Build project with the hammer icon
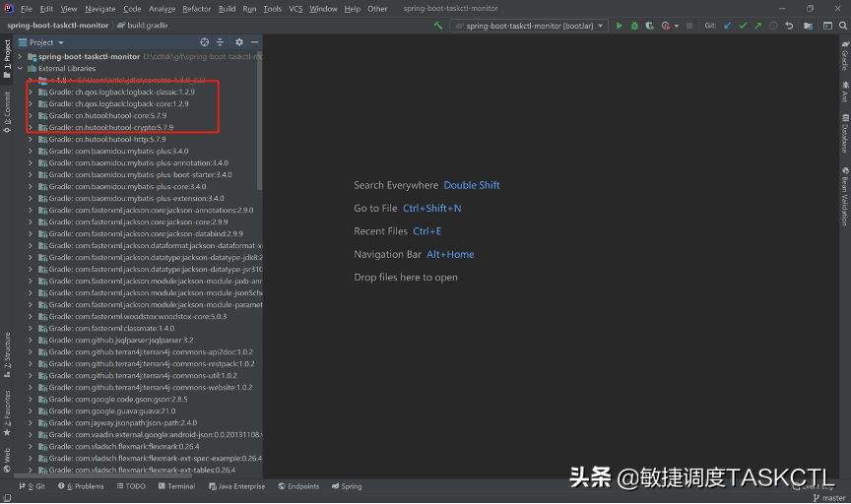This screenshot has width=851, height=504. click(438, 26)
